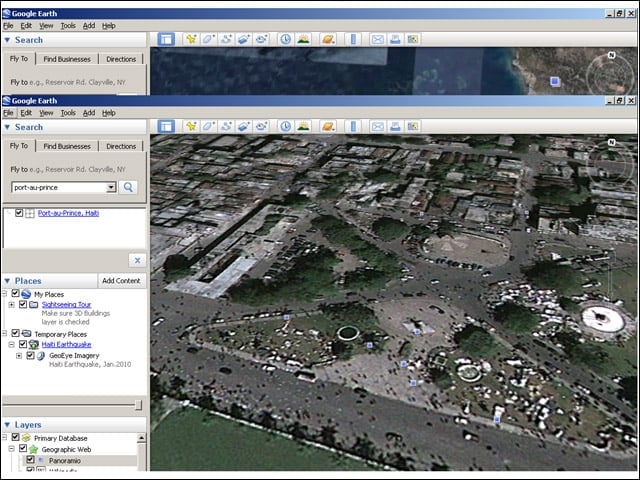Switch to Directions tab in front window
Image resolution: width=640 pixels, height=480 pixels.
[x=121, y=146]
